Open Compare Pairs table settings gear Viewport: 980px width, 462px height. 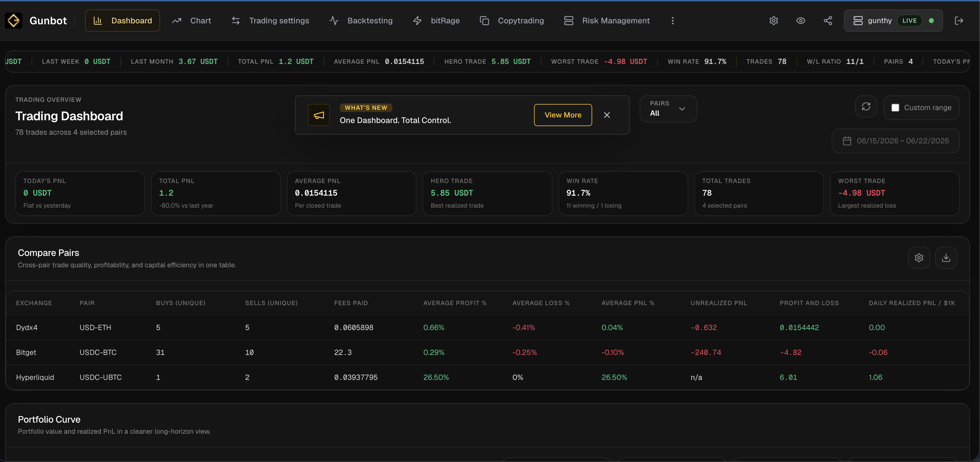click(x=919, y=257)
